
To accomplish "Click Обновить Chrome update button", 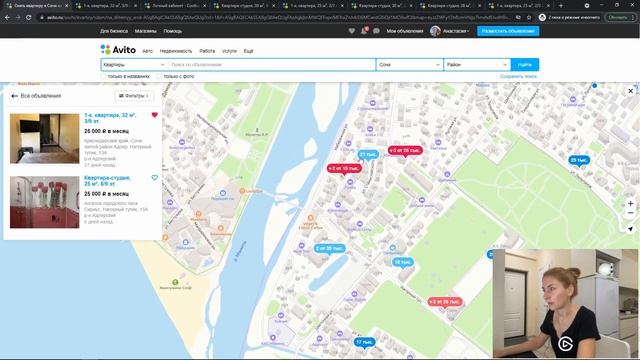I will [620, 18].
